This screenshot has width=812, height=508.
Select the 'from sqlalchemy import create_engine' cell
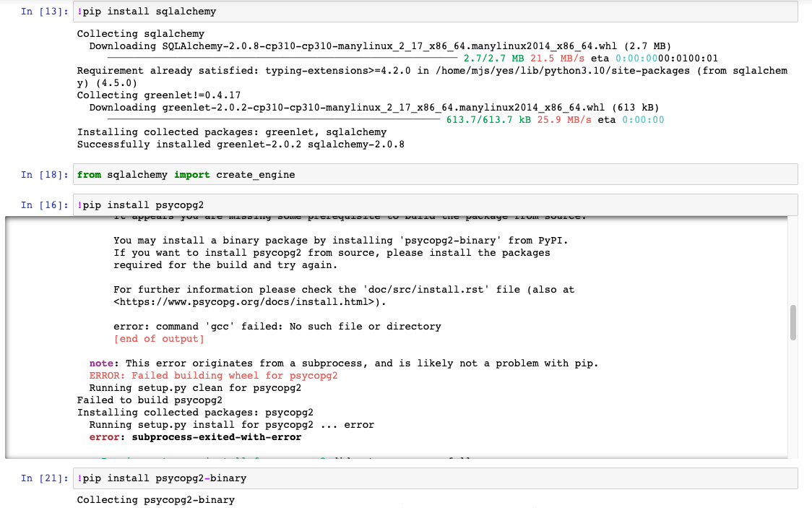point(435,174)
